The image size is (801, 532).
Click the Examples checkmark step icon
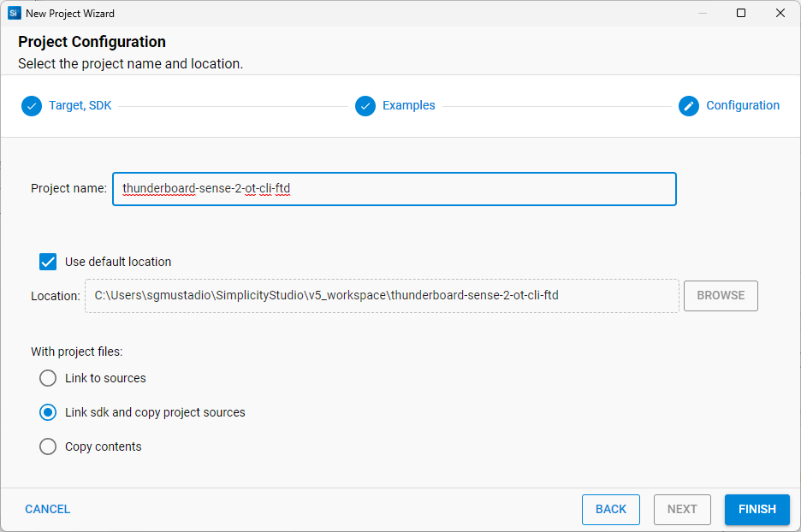pos(365,106)
